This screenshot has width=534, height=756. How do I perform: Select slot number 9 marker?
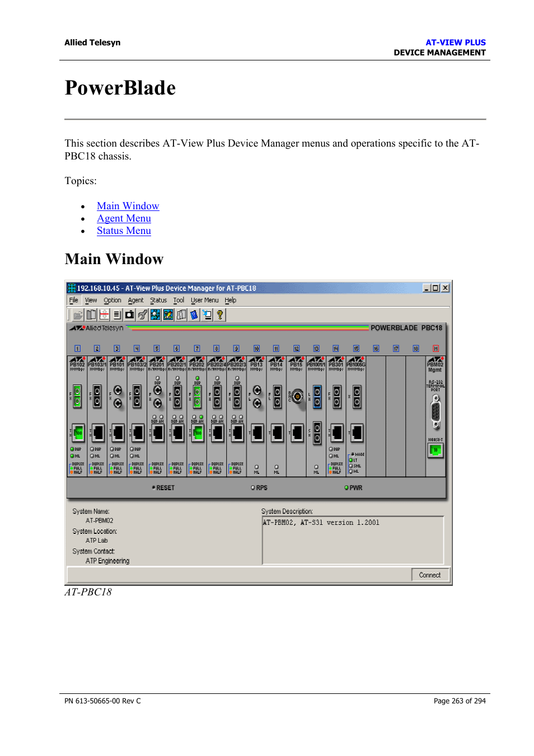[x=236, y=349]
